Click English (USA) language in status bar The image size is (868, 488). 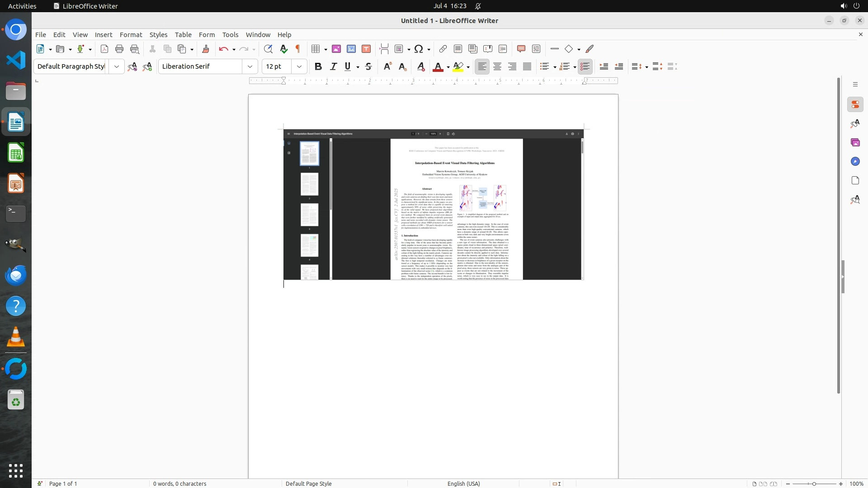pyautogui.click(x=463, y=483)
